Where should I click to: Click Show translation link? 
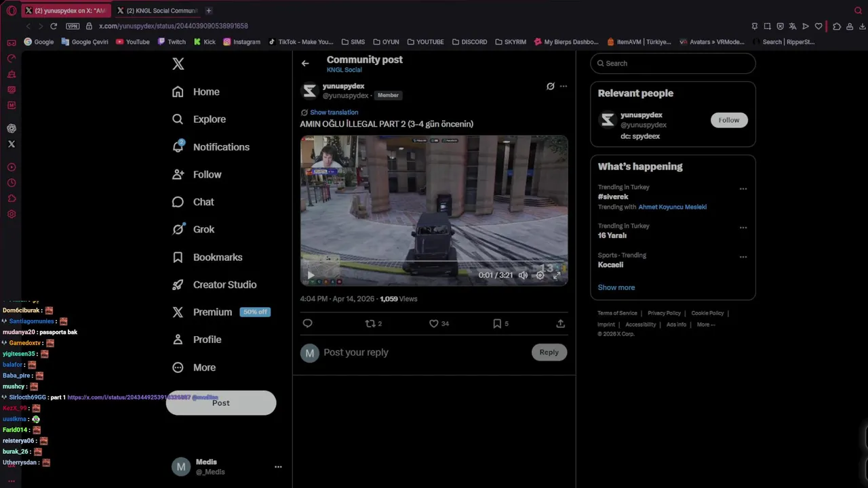pos(334,113)
